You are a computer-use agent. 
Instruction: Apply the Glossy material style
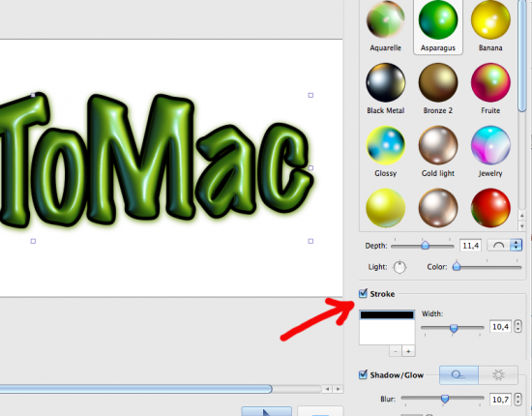(385, 145)
